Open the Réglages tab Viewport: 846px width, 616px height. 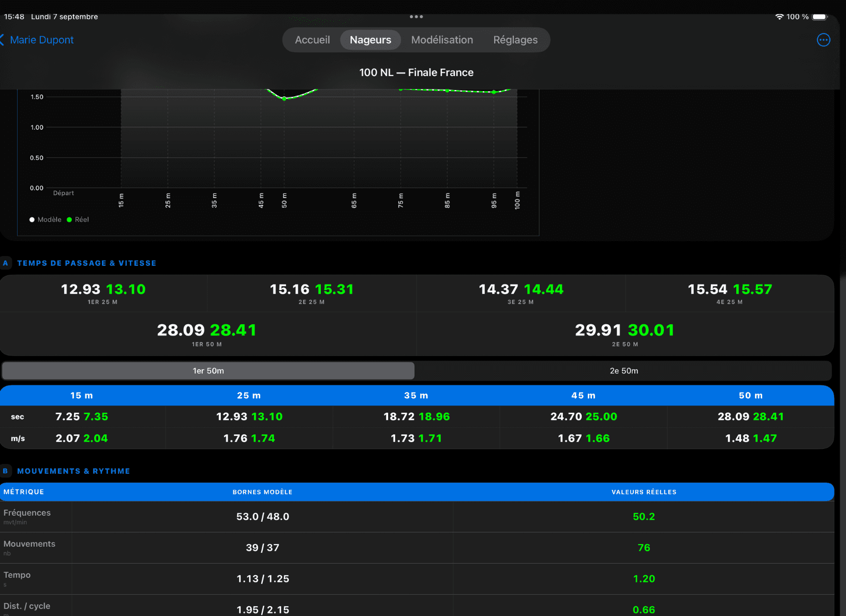pyautogui.click(x=515, y=40)
